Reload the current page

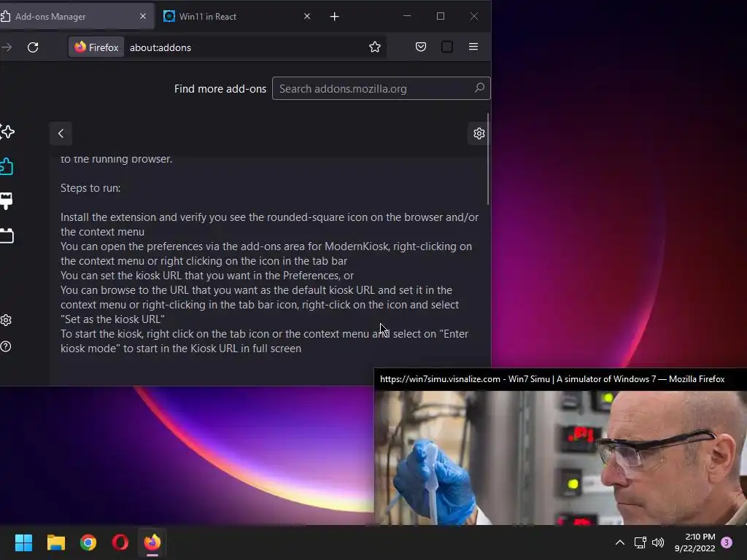point(33,47)
